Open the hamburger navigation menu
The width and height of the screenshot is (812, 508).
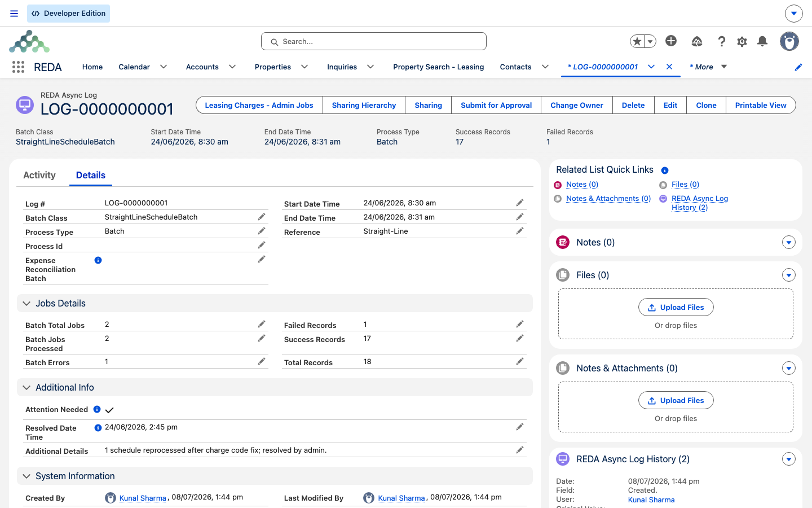click(14, 14)
